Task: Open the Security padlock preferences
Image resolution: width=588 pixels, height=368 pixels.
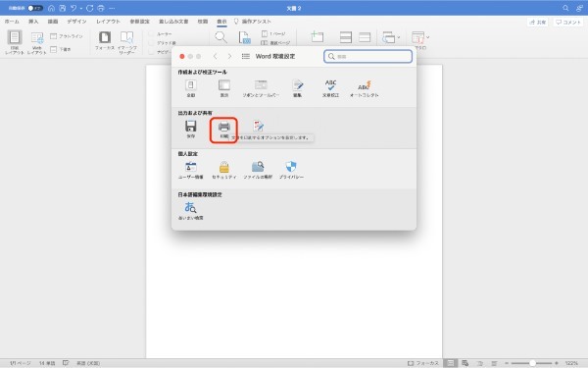Action: (223, 167)
